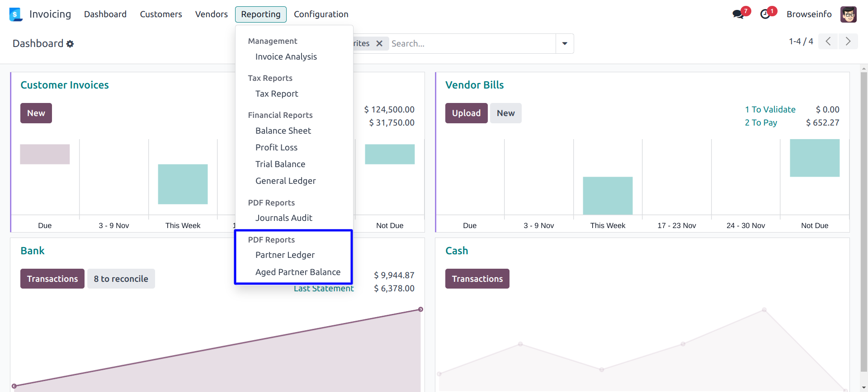This screenshot has height=392, width=868.
Task: Open the 2 To Pay link
Action: pyautogui.click(x=761, y=123)
